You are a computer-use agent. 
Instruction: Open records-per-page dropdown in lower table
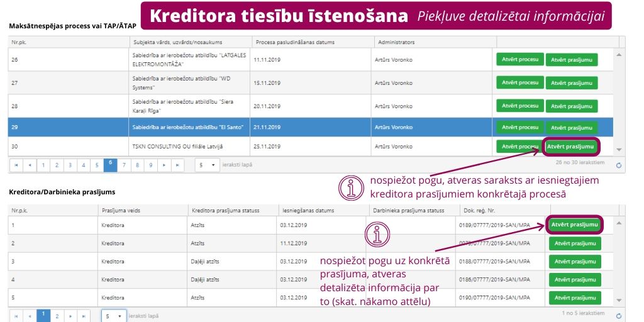(x=113, y=316)
